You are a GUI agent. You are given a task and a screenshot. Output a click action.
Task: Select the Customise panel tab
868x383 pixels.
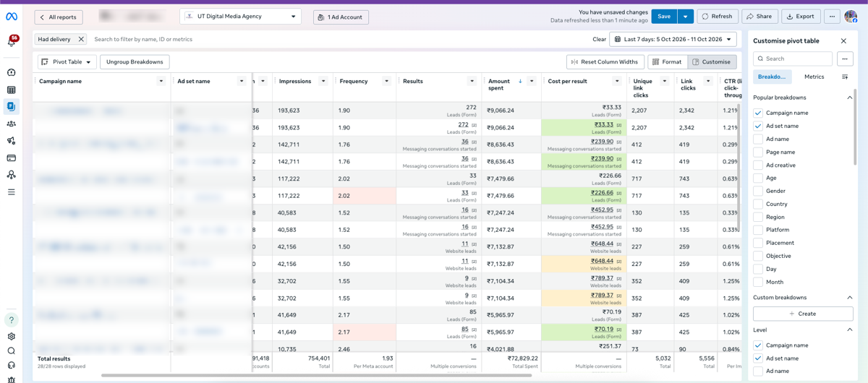(711, 62)
